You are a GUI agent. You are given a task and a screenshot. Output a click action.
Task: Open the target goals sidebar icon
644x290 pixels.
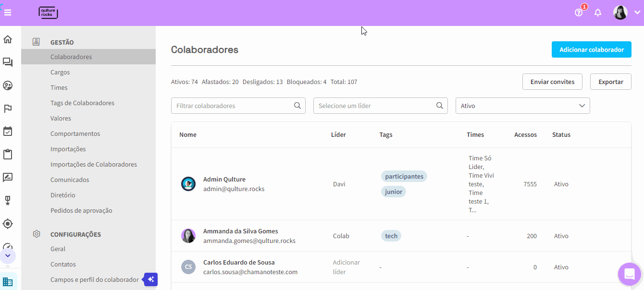point(8,224)
